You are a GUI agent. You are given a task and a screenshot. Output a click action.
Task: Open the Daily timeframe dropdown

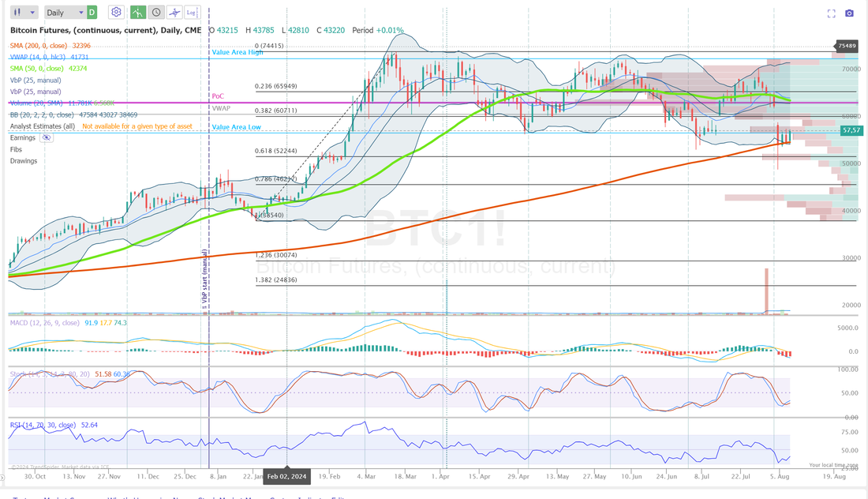point(64,12)
